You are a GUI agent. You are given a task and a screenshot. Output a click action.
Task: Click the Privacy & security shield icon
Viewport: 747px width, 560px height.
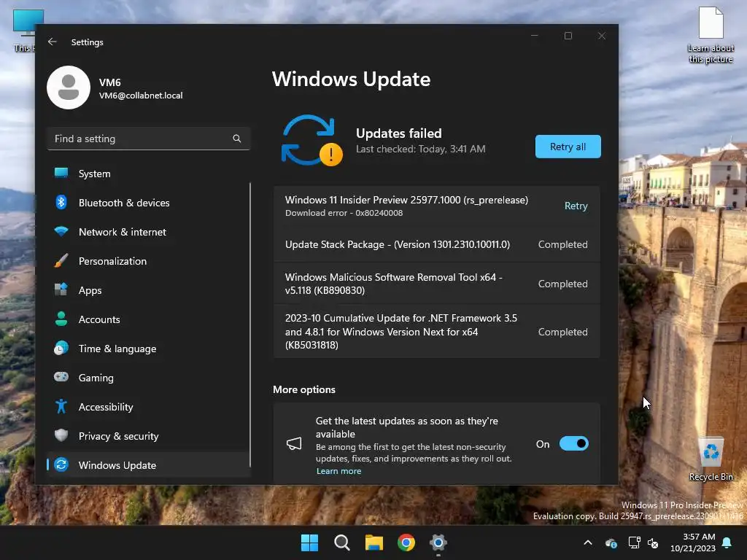click(61, 435)
